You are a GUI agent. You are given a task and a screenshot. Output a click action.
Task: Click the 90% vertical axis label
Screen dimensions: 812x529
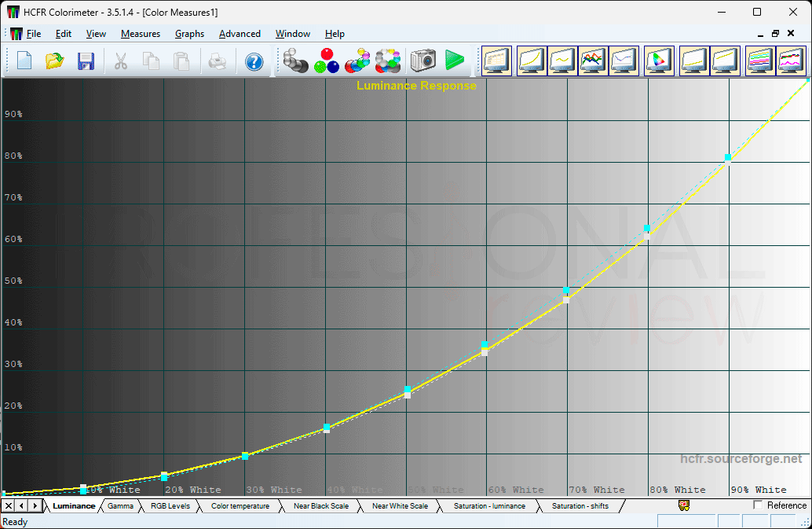pos(13,114)
